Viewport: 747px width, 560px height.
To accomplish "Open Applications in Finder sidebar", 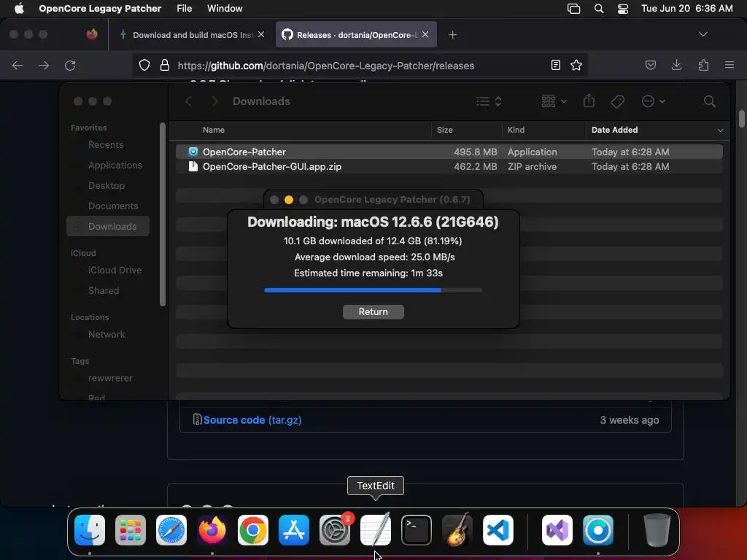I will pyautogui.click(x=115, y=166).
